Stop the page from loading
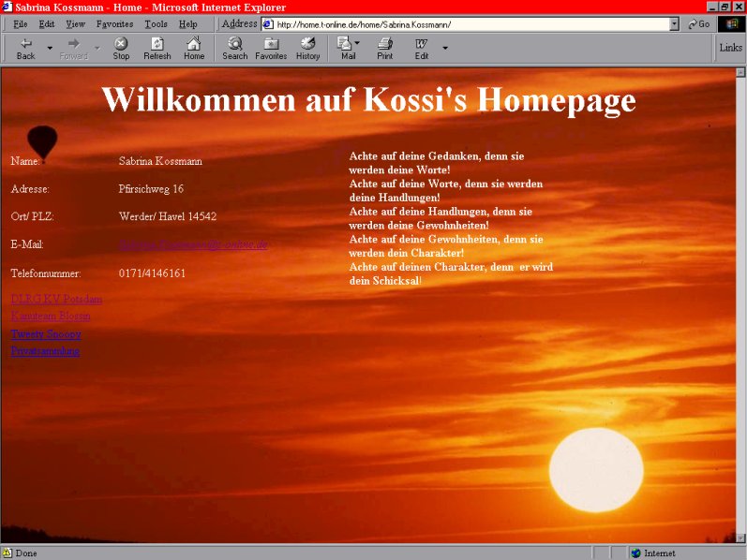The image size is (747, 560). coord(121,48)
